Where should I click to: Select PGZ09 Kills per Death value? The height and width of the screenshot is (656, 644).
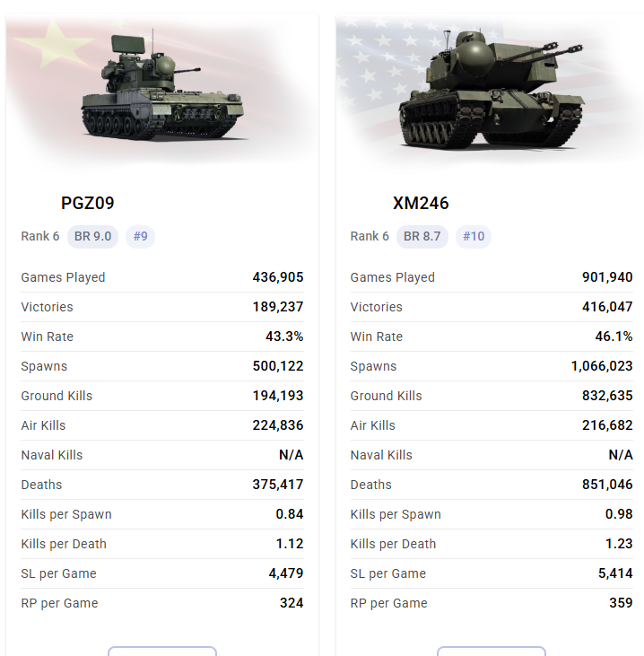click(290, 544)
